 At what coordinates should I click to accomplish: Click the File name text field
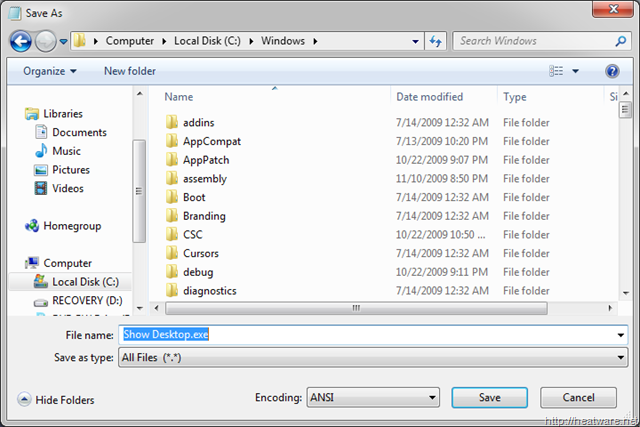click(x=372, y=335)
